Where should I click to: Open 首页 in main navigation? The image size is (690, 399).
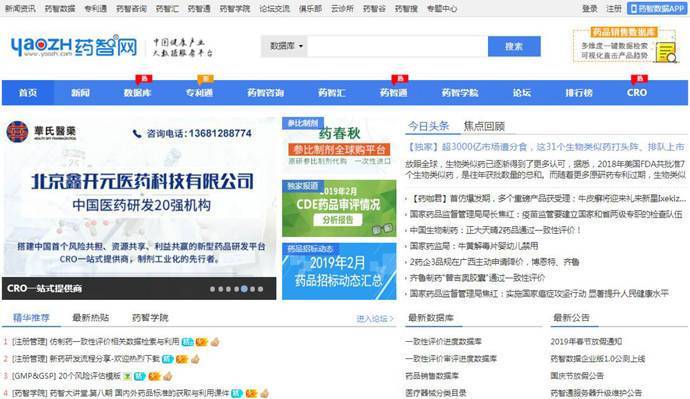[28, 93]
